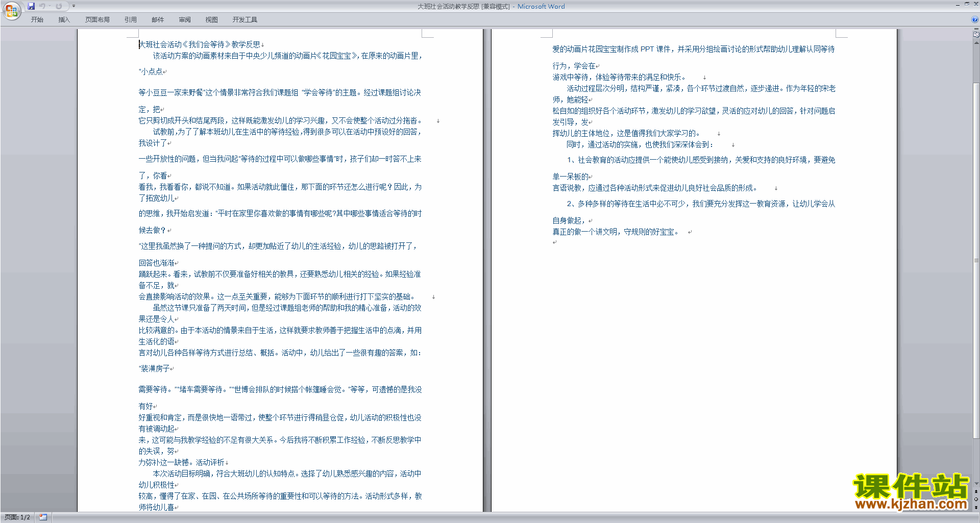The image size is (980, 523).
Task: Click the line starting 这里我虽然换了一种提问的方式
Action: pyautogui.click(x=278, y=246)
